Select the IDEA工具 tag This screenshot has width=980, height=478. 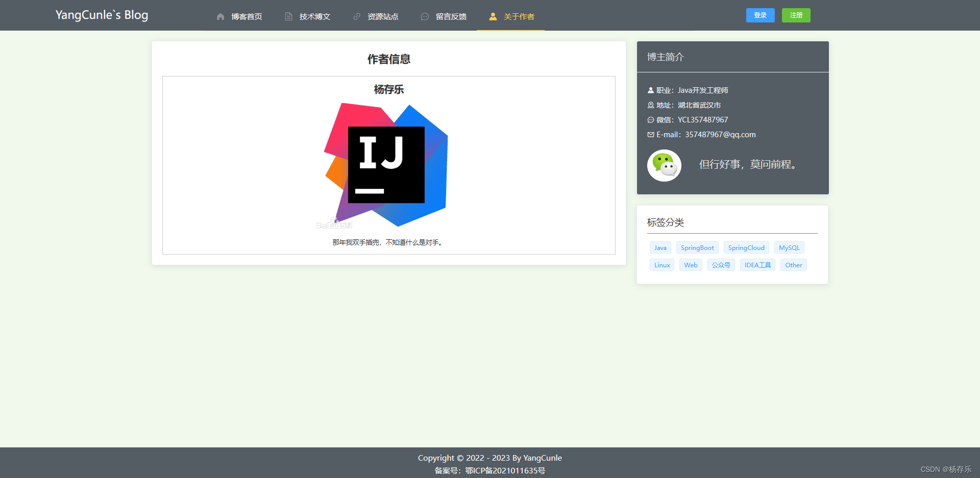[757, 265]
